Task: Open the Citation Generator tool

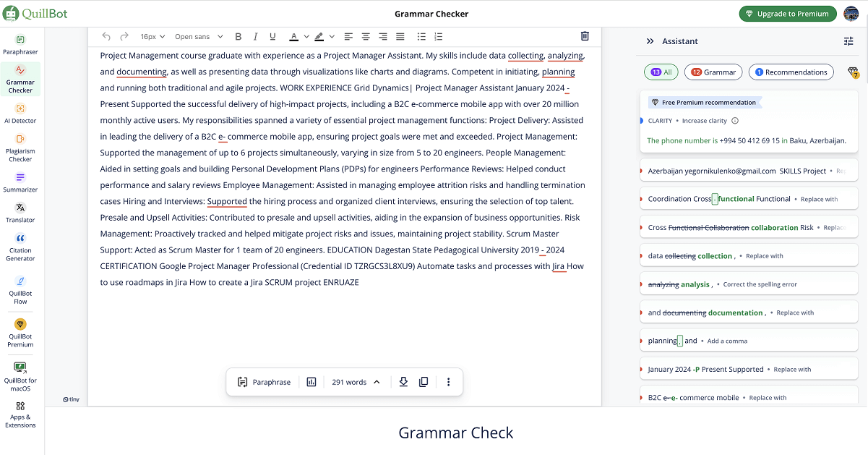Action: coord(20,246)
